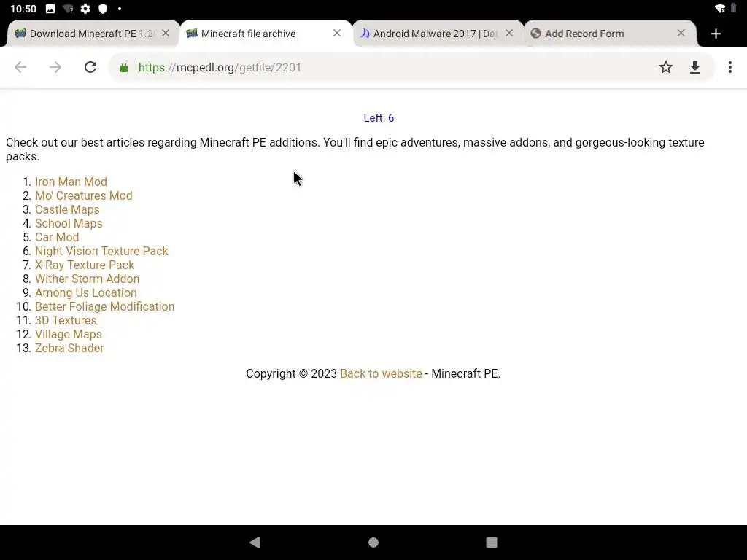Open the Iron Man Mod link
Image resolution: width=747 pixels, height=560 pixels.
71,182
